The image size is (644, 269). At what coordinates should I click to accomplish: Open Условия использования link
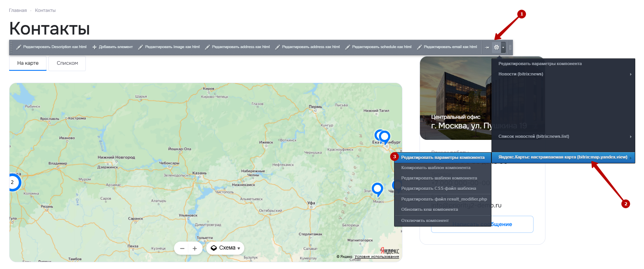coord(377,257)
